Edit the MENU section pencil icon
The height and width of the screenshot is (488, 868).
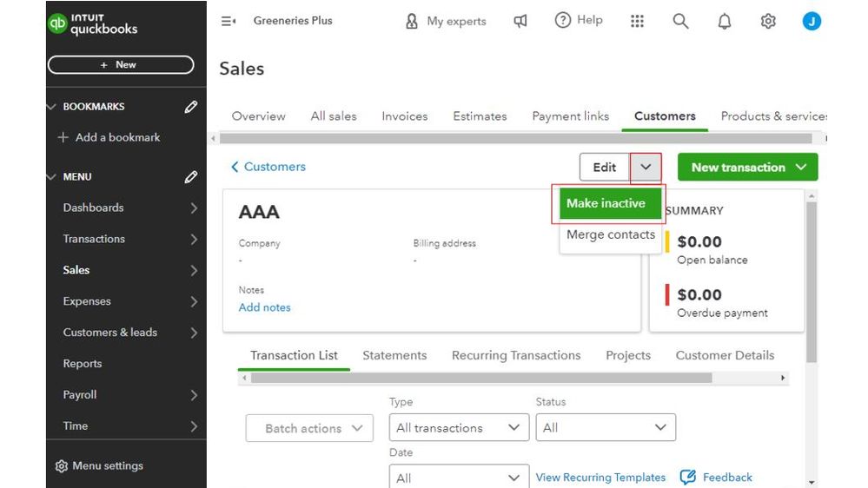click(x=191, y=177)
